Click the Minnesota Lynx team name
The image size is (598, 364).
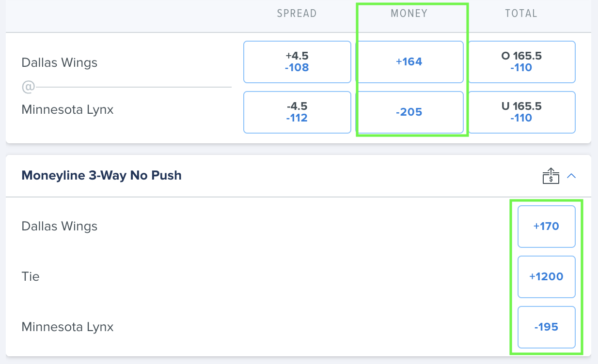pyautogui.click(x=67, y=109)
